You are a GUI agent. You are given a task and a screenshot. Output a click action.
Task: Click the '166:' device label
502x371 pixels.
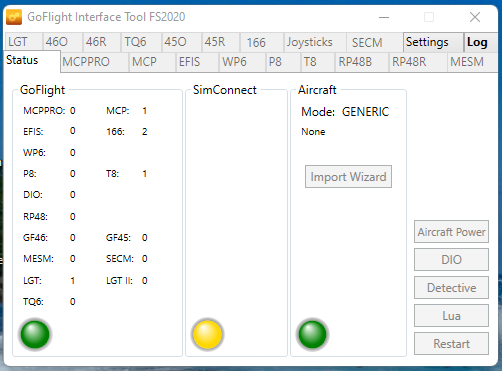(x=115, y=132)
